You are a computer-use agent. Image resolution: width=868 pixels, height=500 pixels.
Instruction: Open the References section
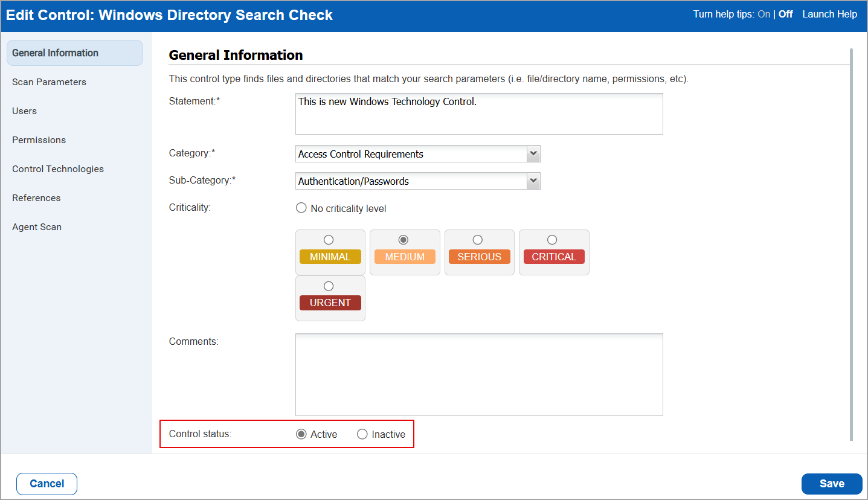(x=36, y=197)
